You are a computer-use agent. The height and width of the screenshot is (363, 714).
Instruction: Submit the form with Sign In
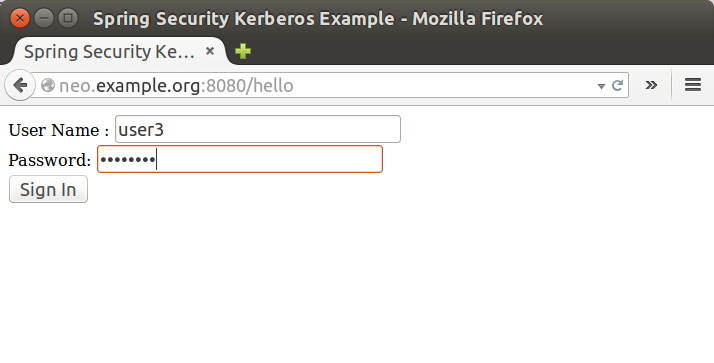(x=48, y=189)
